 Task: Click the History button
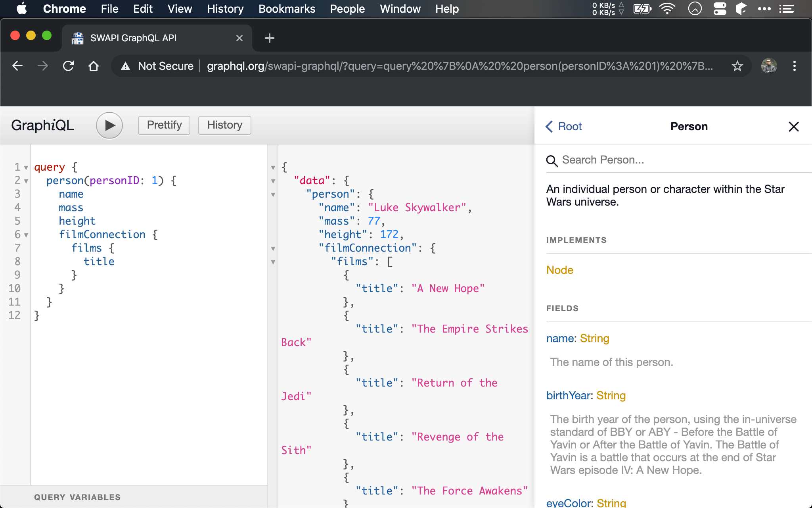coord(224,125)
